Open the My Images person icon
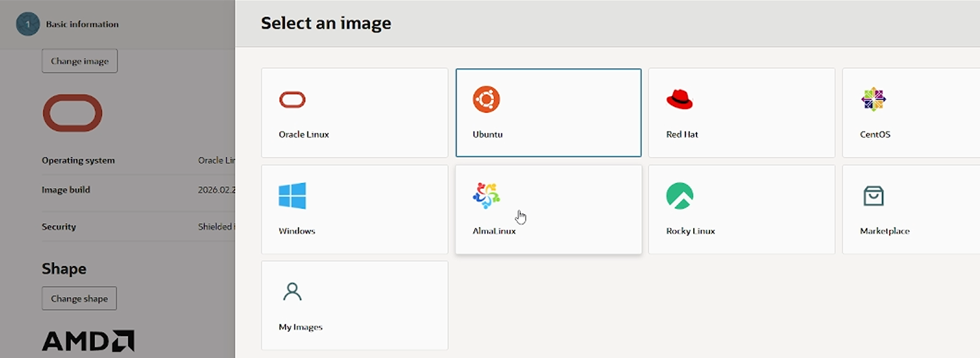Screen dimensions: 980x358 coord(292,292)
